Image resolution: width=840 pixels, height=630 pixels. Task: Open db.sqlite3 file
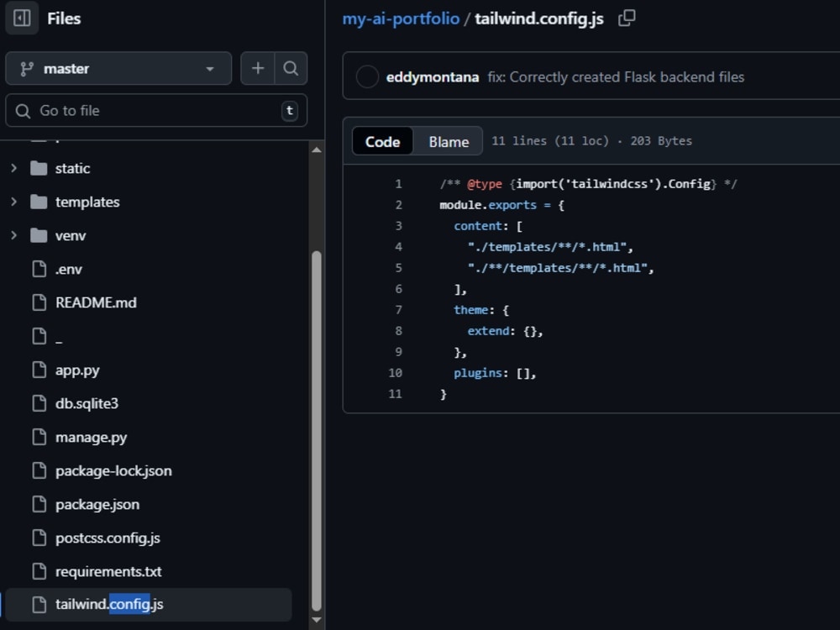click(87, 403)
